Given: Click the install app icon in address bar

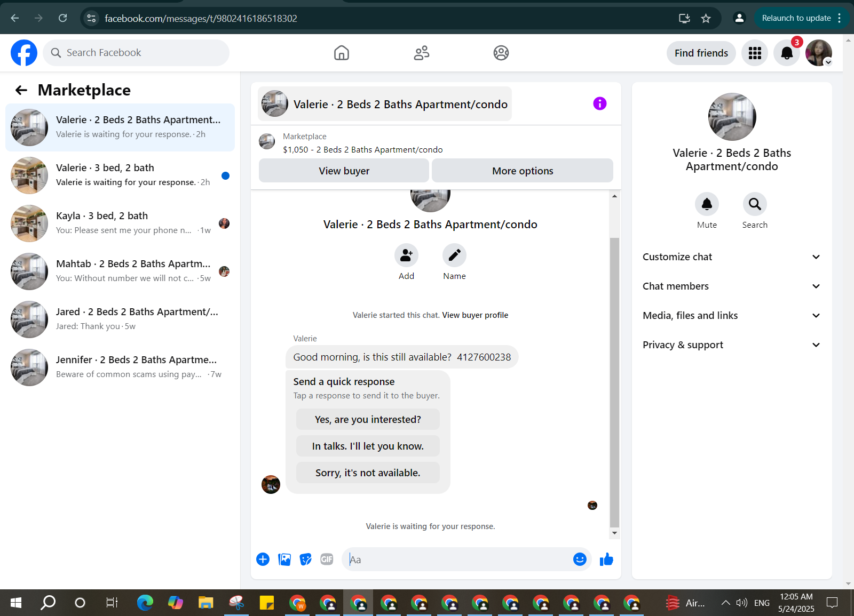Looking at the screenshot, I should coord(684,18).
